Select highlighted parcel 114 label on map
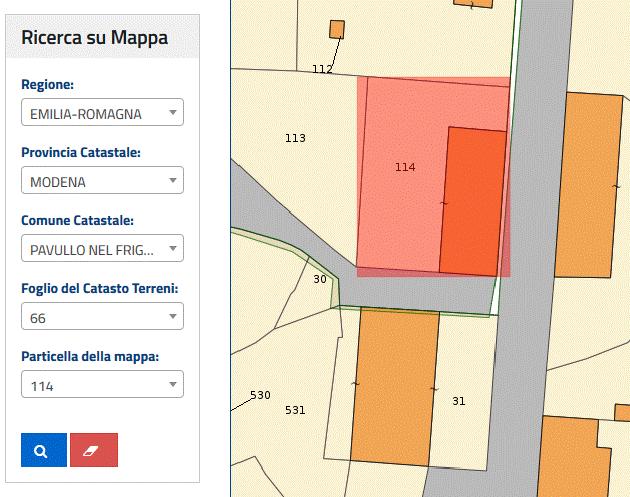This screenshot has height=497, width=630. (x=404, y=167)
